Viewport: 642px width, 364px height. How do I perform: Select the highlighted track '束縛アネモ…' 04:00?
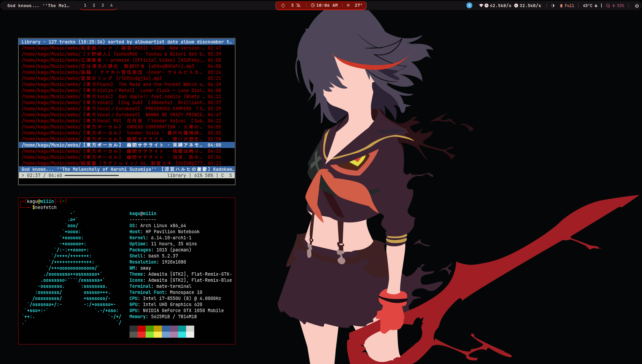(127, 145)
